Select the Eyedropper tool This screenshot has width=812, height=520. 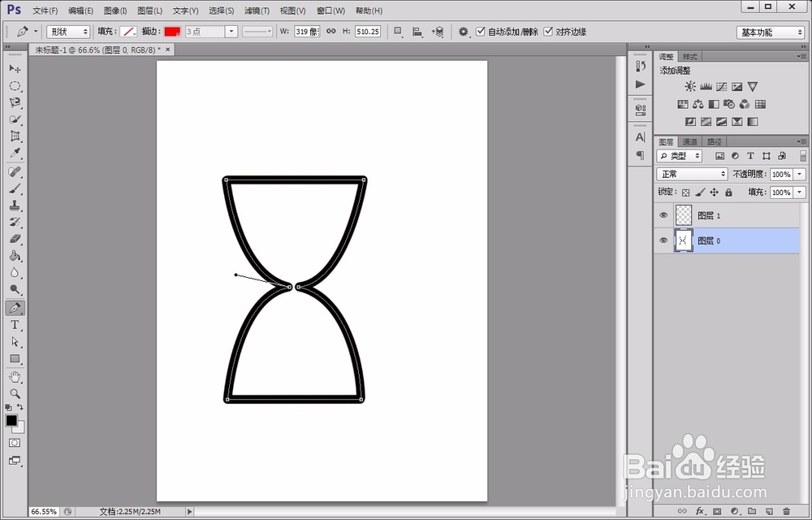coord(15,154)
